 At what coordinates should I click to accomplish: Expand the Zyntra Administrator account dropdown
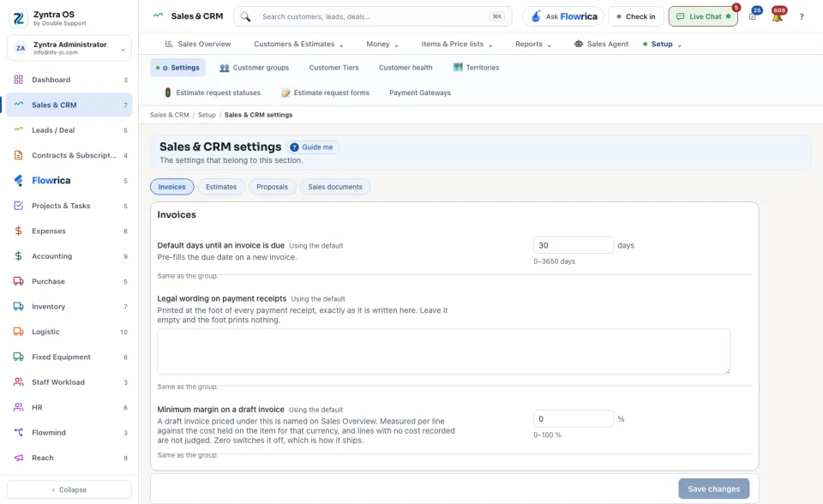click(69, 48)
